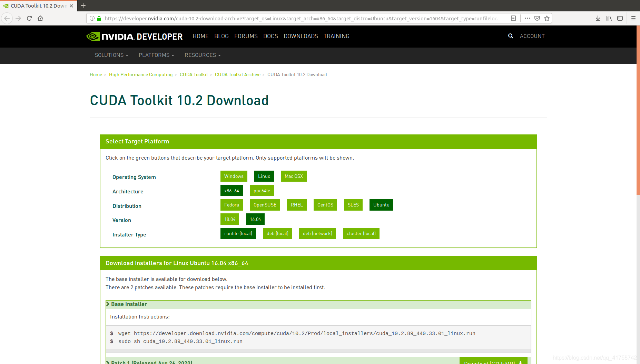Image resolution: width=640 pixels, height=364 pixels.
Task: Select CentOS distribution
Action: [x=325, y=205]
